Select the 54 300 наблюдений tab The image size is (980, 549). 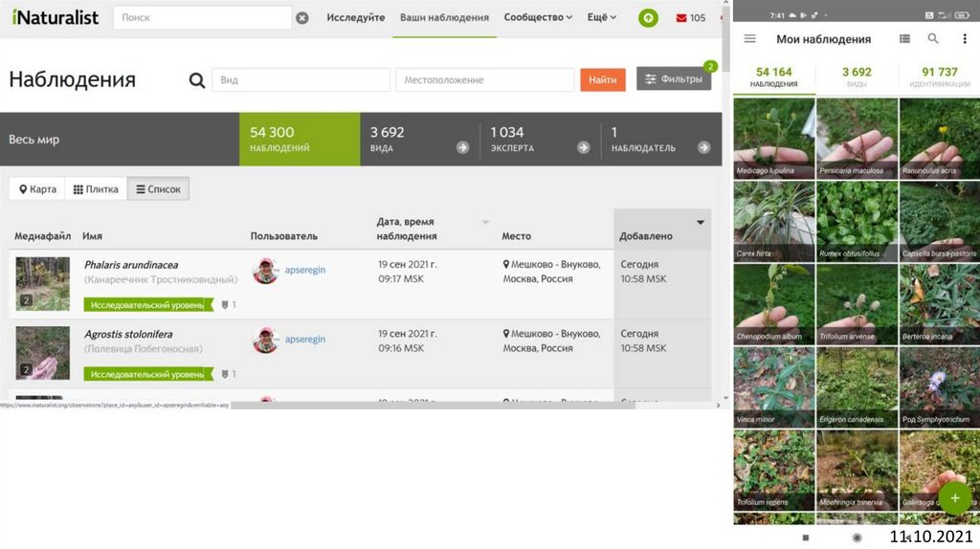coord(300,140)
